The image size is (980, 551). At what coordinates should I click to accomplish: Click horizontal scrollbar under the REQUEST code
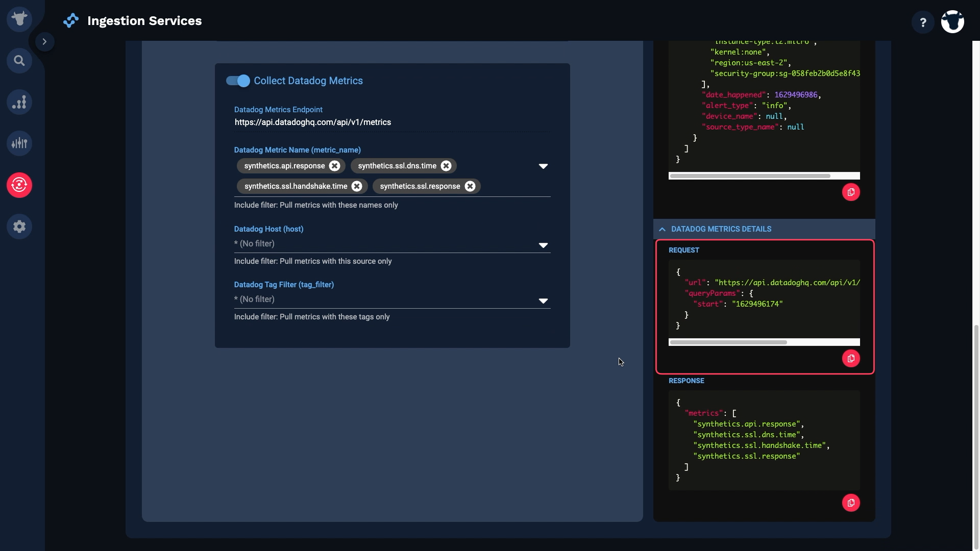tap(728, 342)
